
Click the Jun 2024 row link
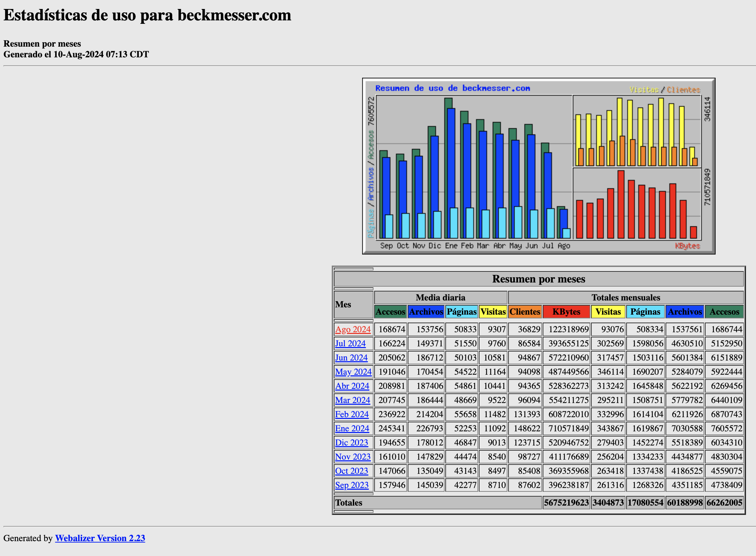[x=351, y=357]
